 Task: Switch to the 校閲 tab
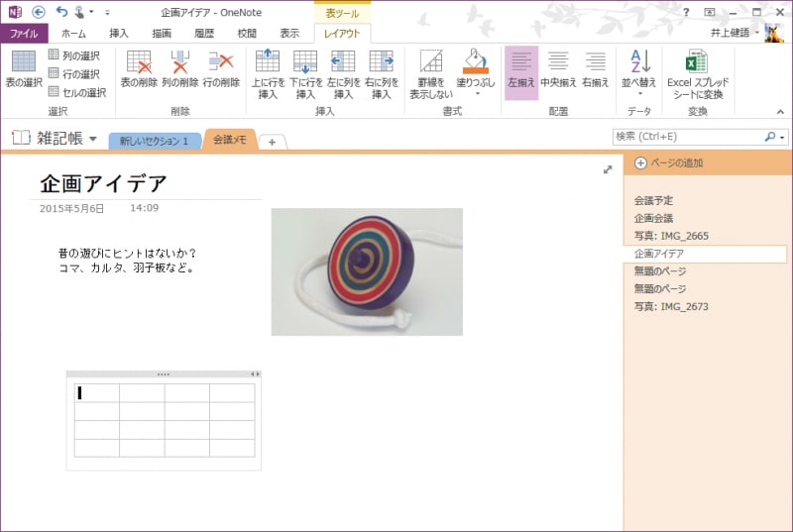(247, 34)
